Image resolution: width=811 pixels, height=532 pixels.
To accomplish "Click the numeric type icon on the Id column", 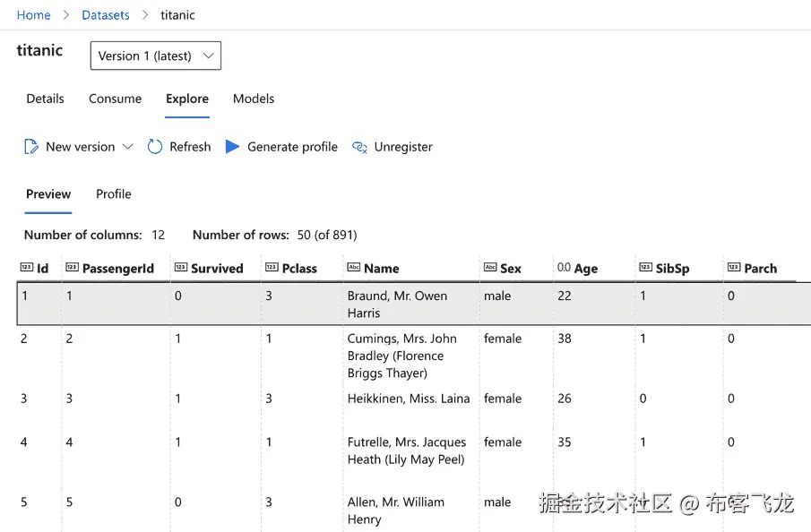I will tap(26, 267).
